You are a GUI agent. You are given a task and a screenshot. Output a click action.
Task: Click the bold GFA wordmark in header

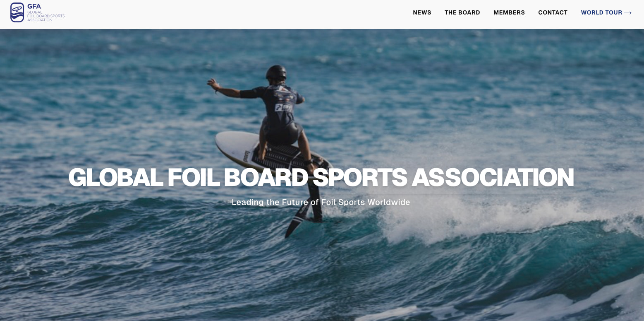point(34,6)
